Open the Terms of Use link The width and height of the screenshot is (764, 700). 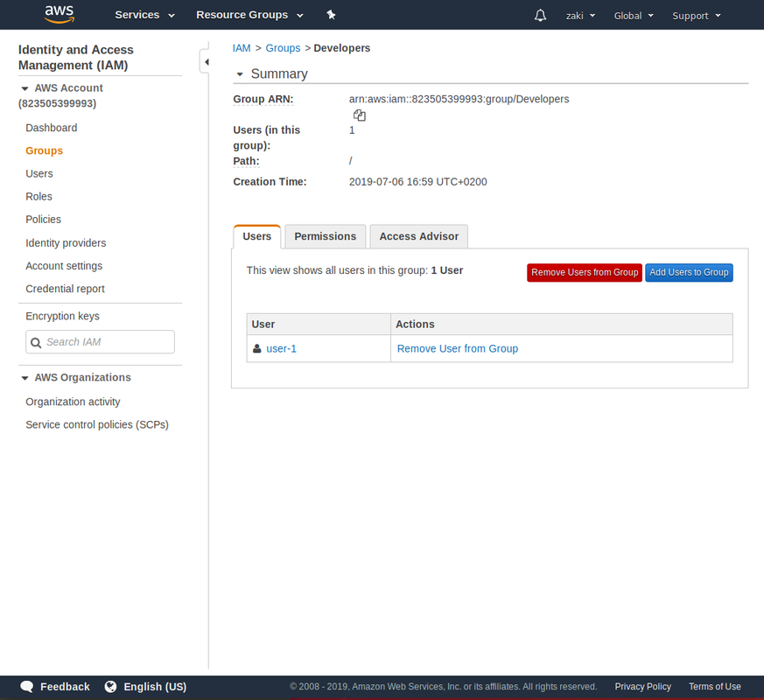coord(714,687)
